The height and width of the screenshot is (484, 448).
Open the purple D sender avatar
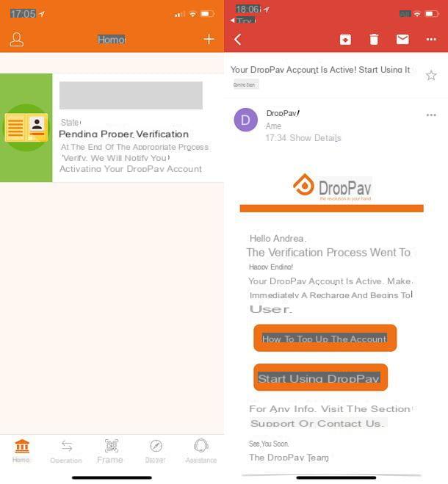tap(246, 120)
